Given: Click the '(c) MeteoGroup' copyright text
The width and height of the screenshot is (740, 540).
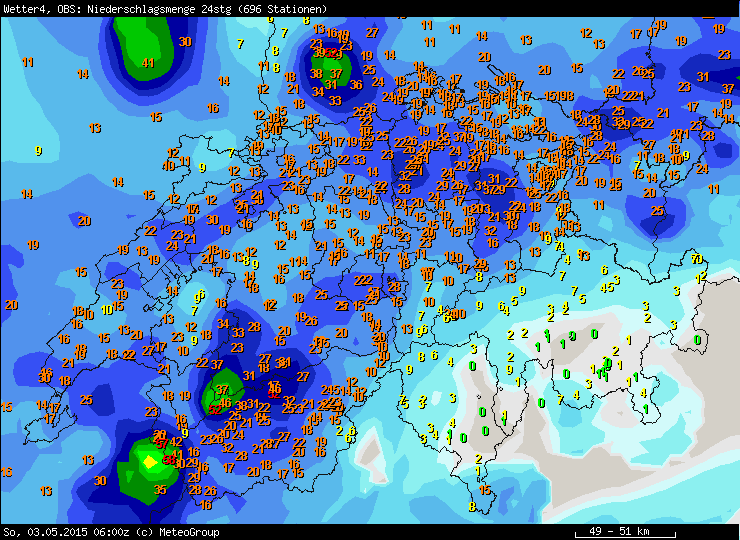Looking at the screenshot, I should [x=177, y=532].
